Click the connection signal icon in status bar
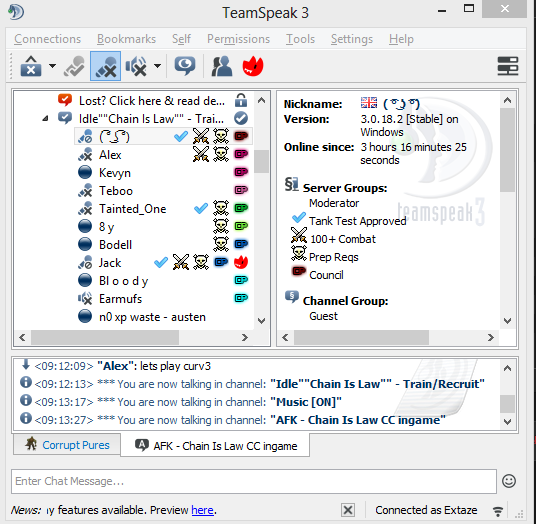536x524 pixels. coord(498,511)
